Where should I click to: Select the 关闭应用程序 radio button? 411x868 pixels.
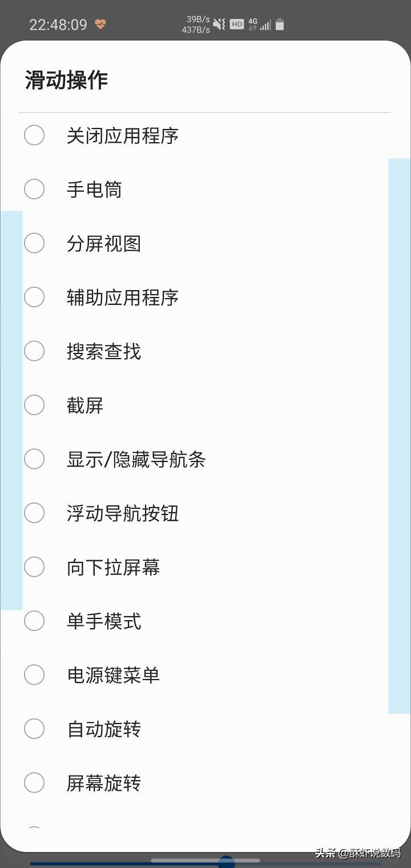click(34, 135)
